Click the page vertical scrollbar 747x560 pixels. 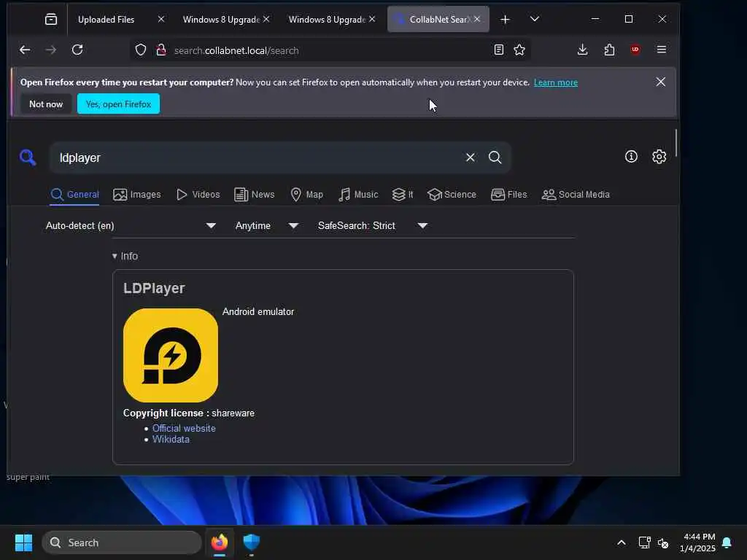(676, 142)
